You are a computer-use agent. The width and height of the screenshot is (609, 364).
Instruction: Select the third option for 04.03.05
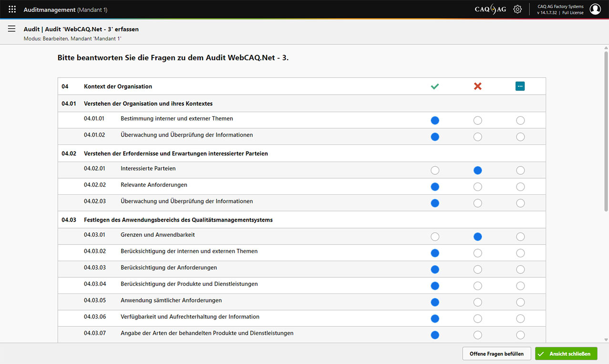(520, 302)
